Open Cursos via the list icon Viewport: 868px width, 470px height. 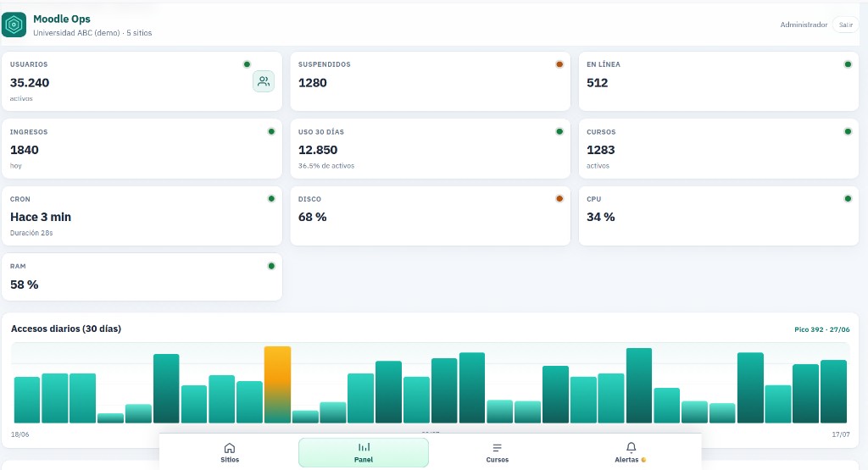497,447
